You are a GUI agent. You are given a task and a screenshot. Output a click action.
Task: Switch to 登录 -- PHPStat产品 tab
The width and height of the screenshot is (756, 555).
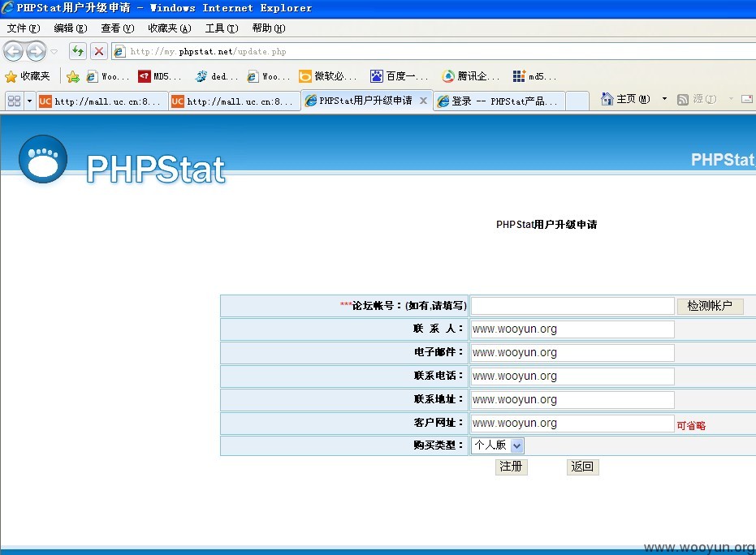[499, 101]
